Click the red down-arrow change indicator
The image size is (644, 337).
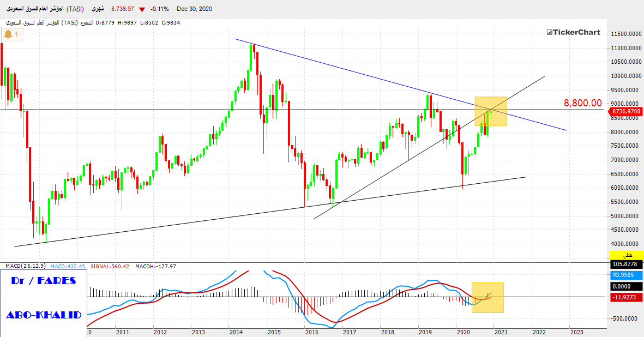(142, 9)
